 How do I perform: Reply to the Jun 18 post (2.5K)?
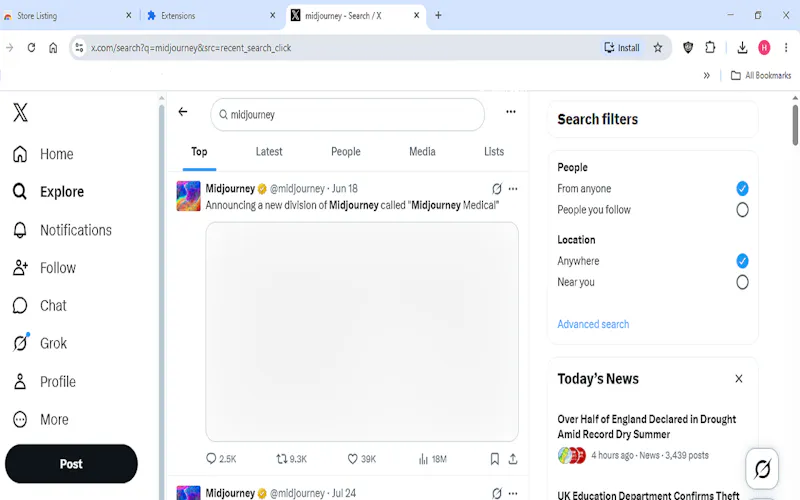click(x=221, y=459)
